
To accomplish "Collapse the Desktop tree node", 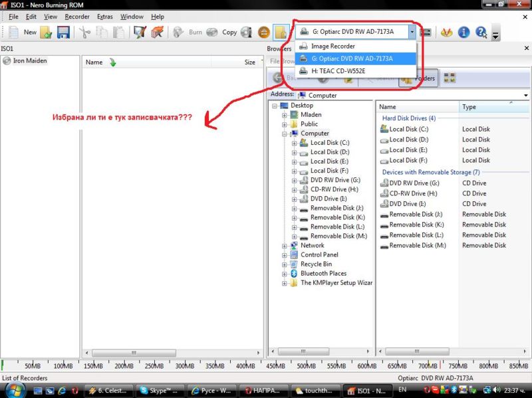I will pos(275,106).
